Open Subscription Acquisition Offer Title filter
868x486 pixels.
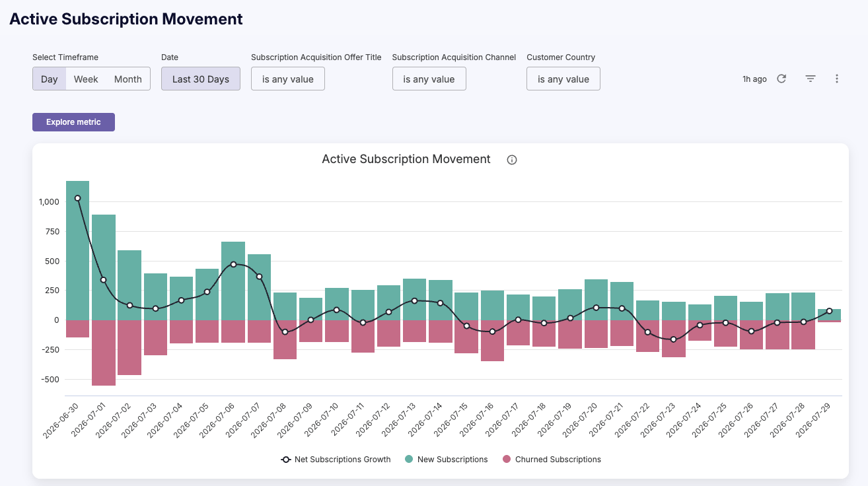pos(288,79)
